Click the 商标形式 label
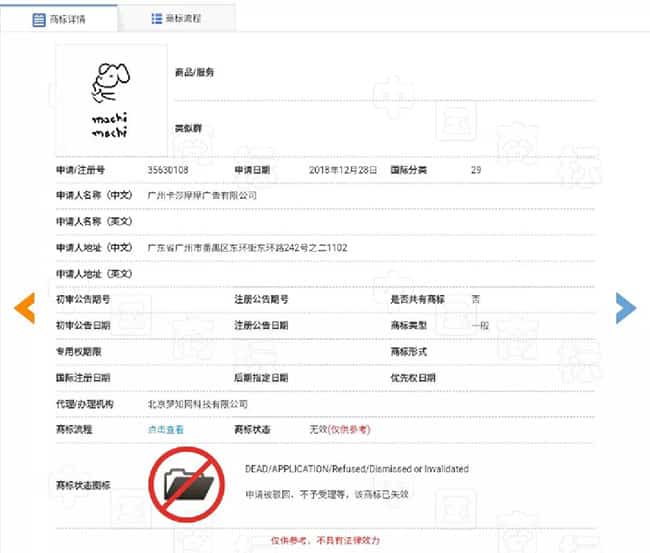650x553 pixels. coord(408,352)
